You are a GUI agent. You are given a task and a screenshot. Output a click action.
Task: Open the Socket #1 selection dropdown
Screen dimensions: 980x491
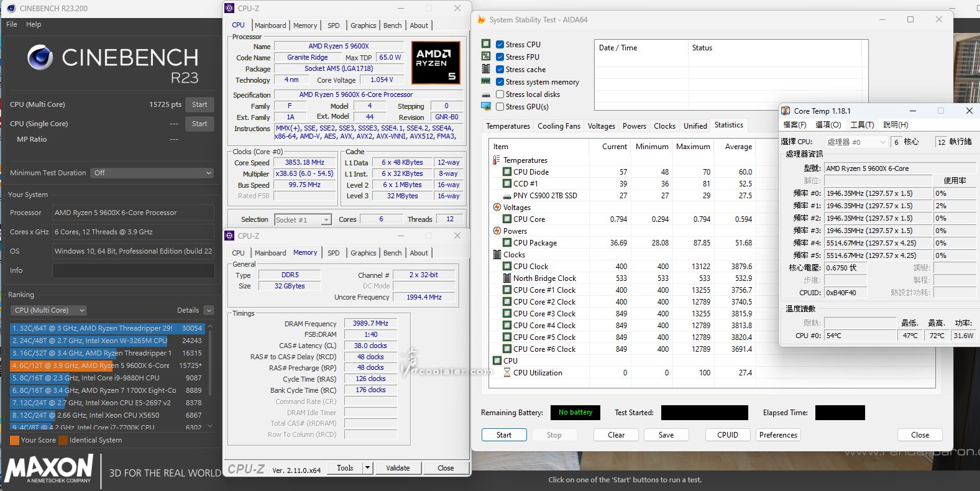click(x=303, y=219)
